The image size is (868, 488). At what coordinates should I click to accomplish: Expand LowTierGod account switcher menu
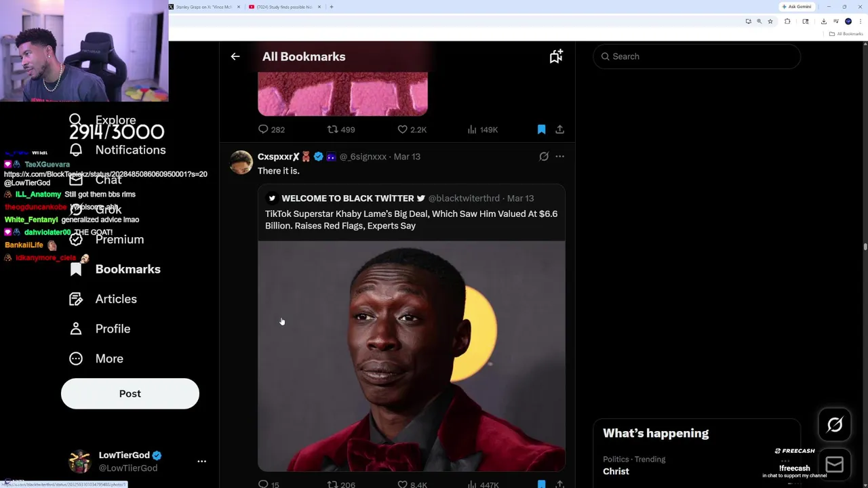[201, 461]
